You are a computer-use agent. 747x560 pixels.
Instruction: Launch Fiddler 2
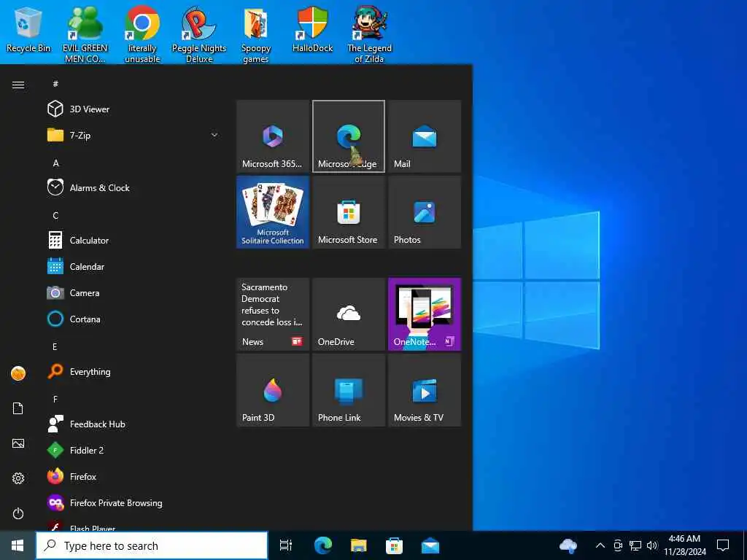(133, 450)
